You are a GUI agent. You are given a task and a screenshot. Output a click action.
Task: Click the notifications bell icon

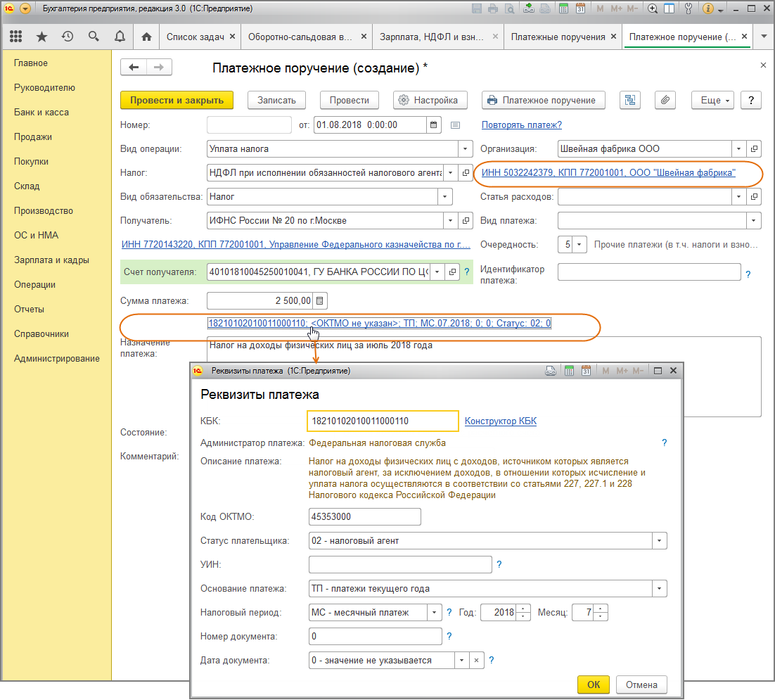pos(120,37)
